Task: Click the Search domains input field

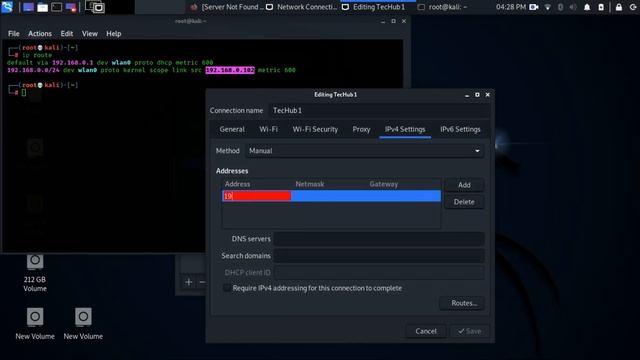Action: pos(379,256)
